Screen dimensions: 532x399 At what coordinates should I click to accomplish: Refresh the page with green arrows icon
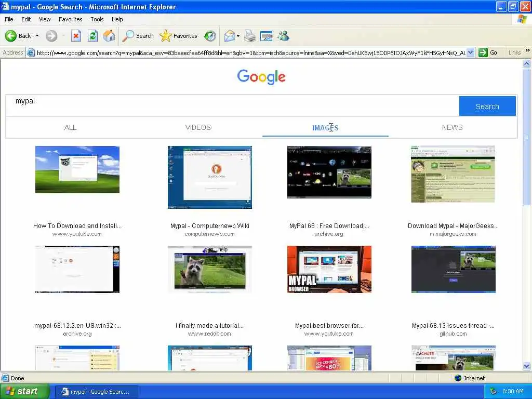[92, 36]
